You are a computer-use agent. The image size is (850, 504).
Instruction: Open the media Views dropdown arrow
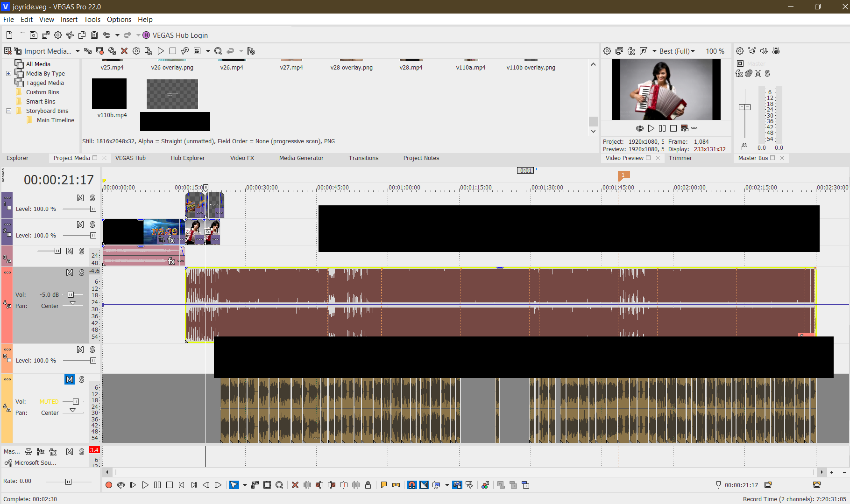coord(208,51)
